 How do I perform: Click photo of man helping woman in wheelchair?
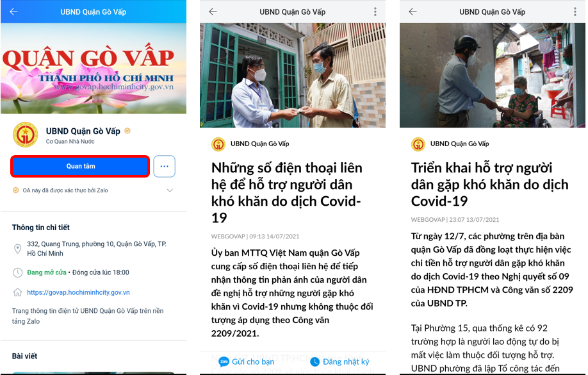(493, 75)
